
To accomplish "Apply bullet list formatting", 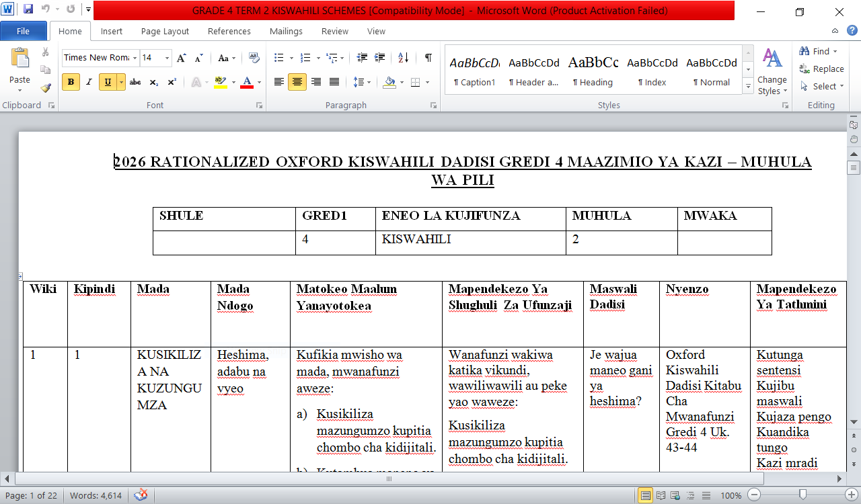I will [x=278, y=58].
